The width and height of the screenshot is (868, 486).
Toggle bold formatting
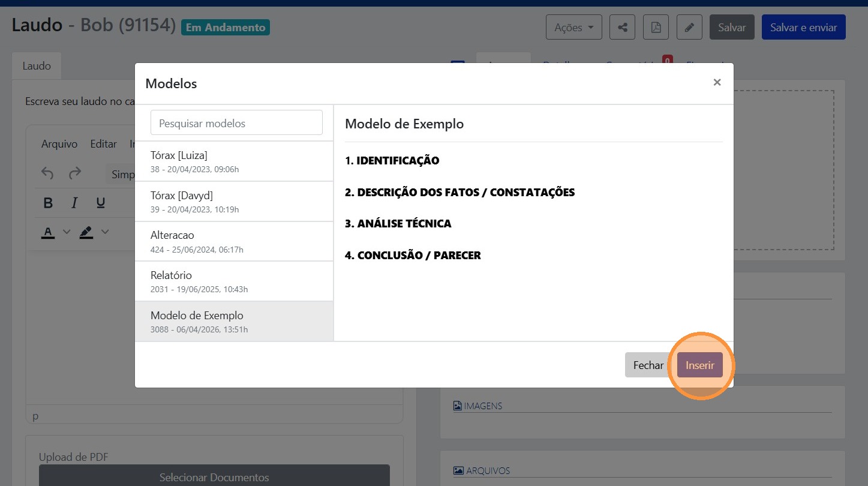[48, 203]
